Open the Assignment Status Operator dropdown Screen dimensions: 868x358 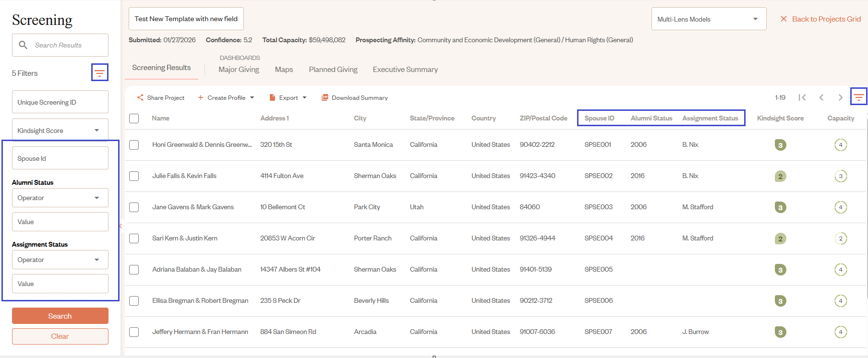tap(60, 260)
